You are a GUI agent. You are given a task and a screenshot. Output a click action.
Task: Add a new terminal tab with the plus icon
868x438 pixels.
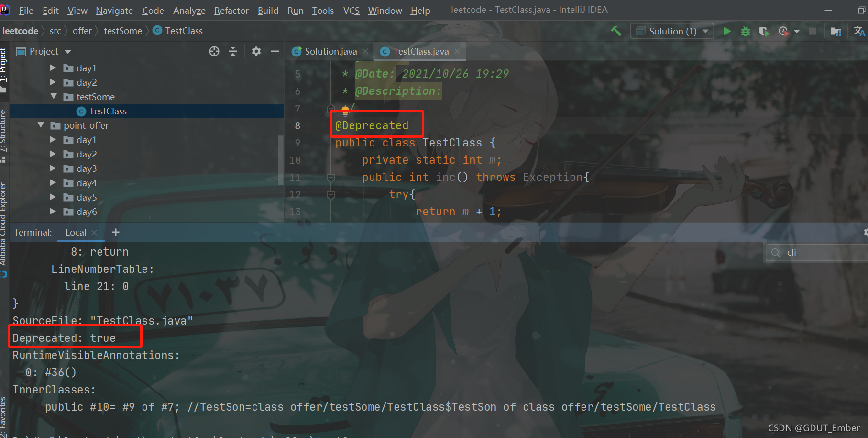[115, 232]
